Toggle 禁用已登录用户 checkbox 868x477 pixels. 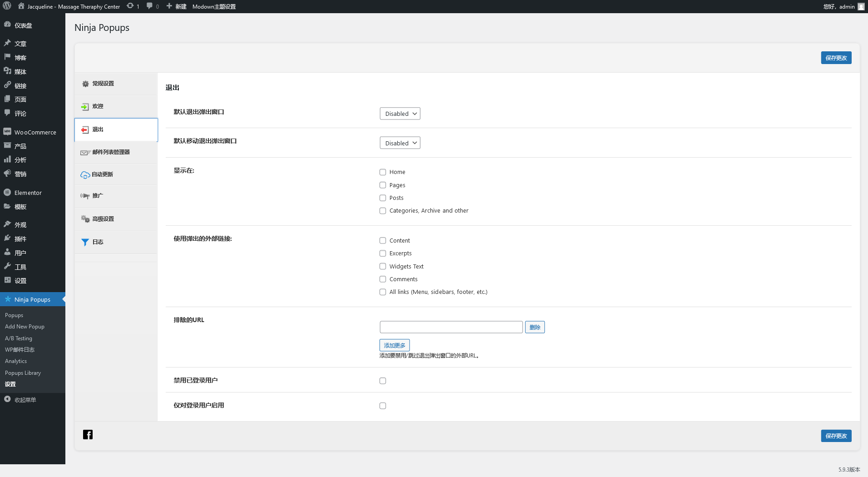coord(383,381)
